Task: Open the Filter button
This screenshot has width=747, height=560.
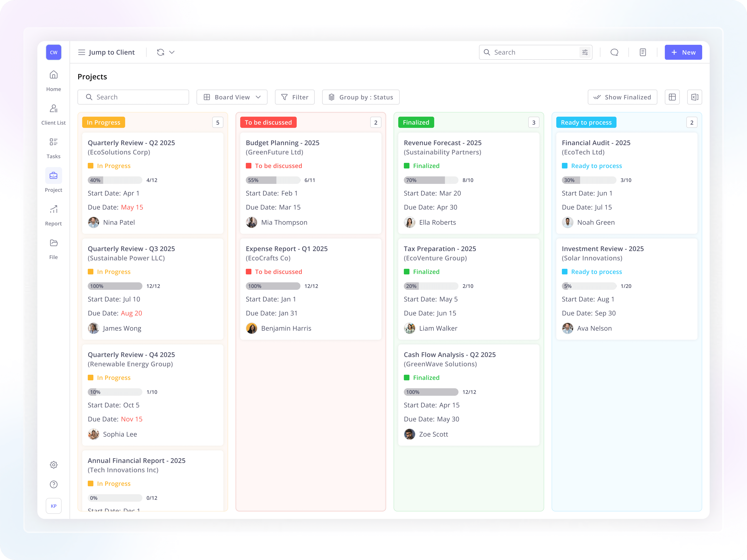Action: click(294, 97)
